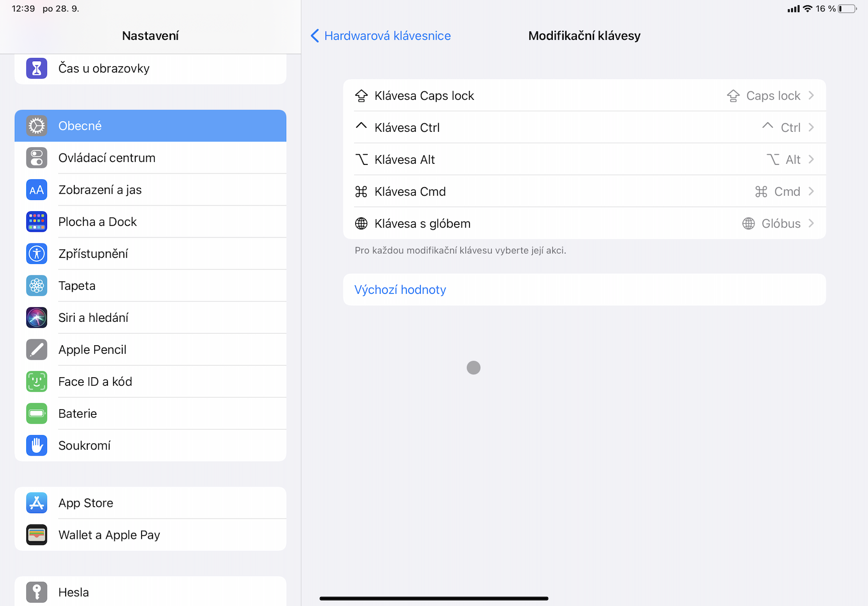Click the Ovládací centrum toggles icon

37,158
